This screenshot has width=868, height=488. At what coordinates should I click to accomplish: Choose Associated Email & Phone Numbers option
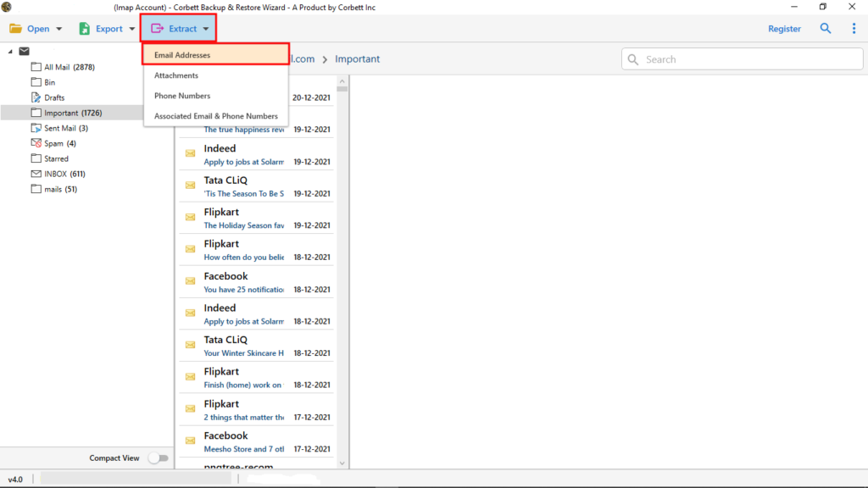pyautogui.click(x=216, y=116)
